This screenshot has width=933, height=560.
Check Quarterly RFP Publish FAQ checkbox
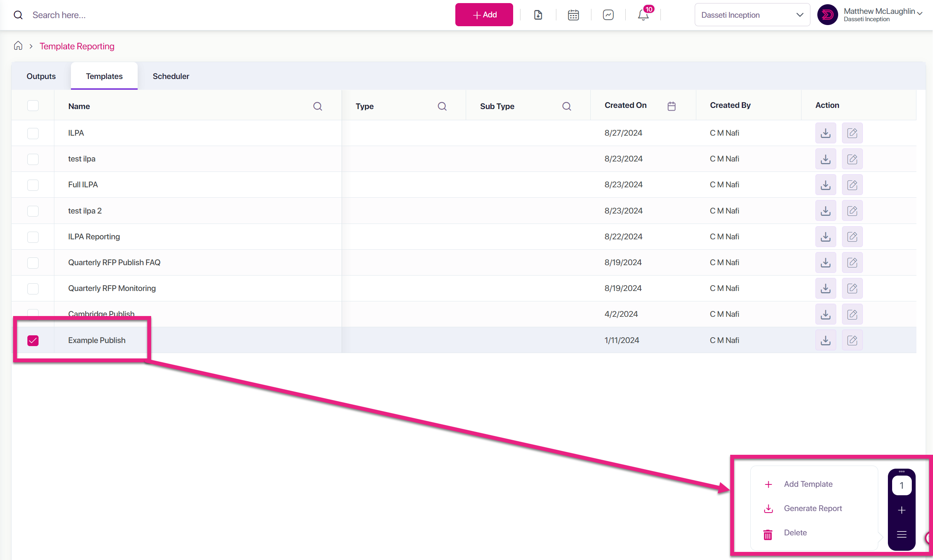coord(33,263)
